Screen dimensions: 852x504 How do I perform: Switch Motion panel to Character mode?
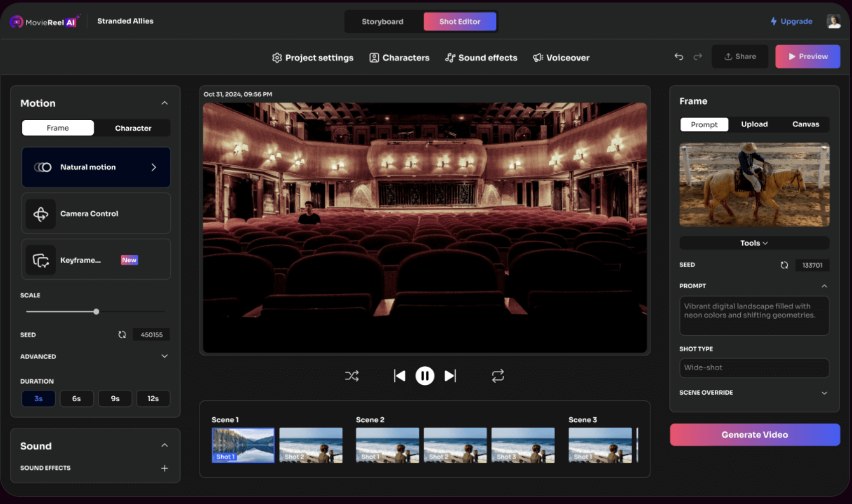pos(133,128)
